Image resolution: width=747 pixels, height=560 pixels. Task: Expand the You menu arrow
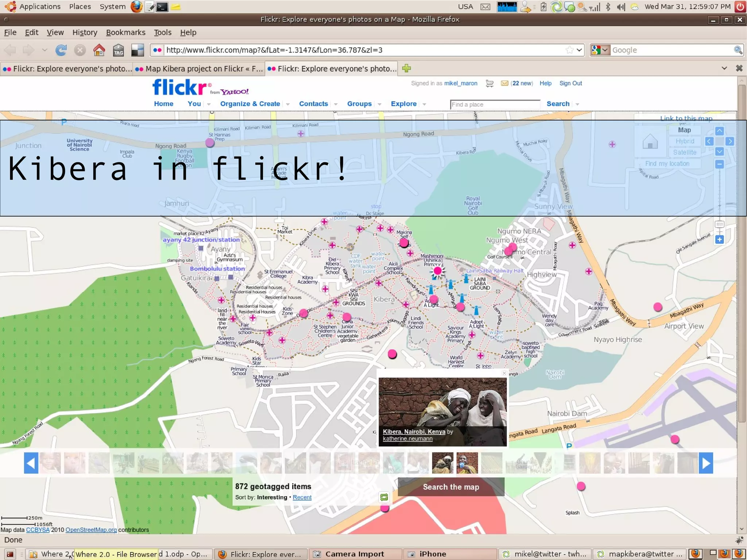pos(209,104)
